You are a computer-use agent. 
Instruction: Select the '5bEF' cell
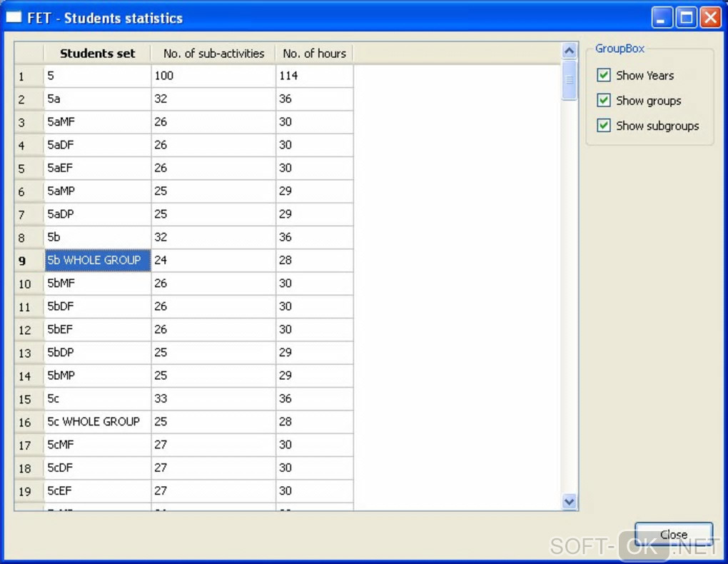click(98, 329)
